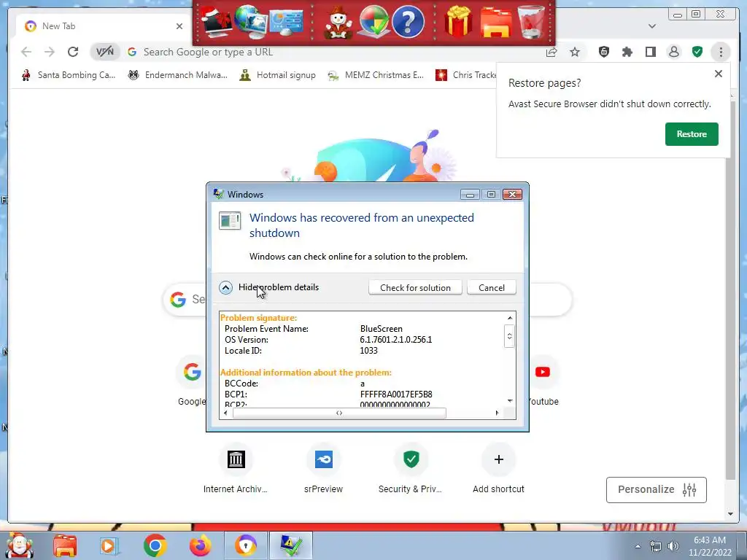
Task: Click the Personalize button
Action: [656, 490]
